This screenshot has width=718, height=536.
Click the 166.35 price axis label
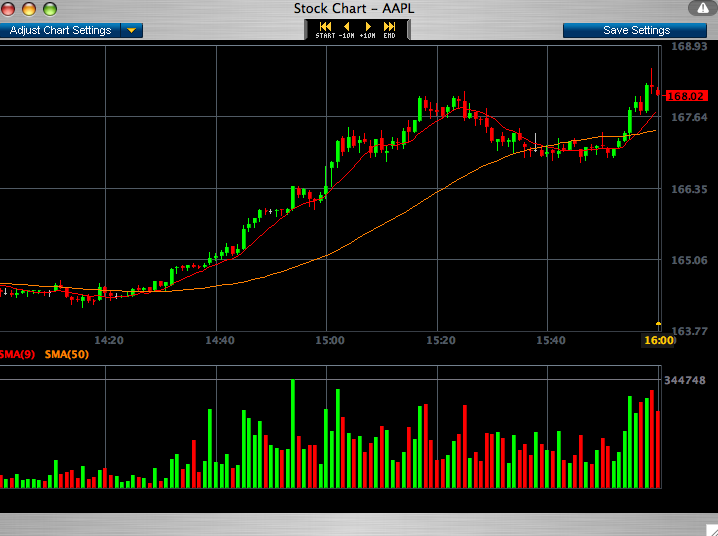coord(689,189)
